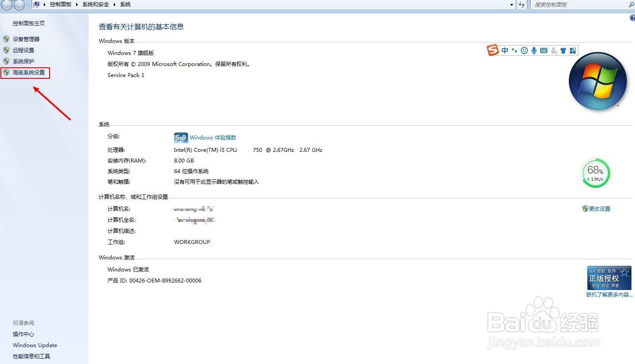Open Windows Update under 另请参阅
This screenshot has width=635, height=364.
(x=35, y=345)
